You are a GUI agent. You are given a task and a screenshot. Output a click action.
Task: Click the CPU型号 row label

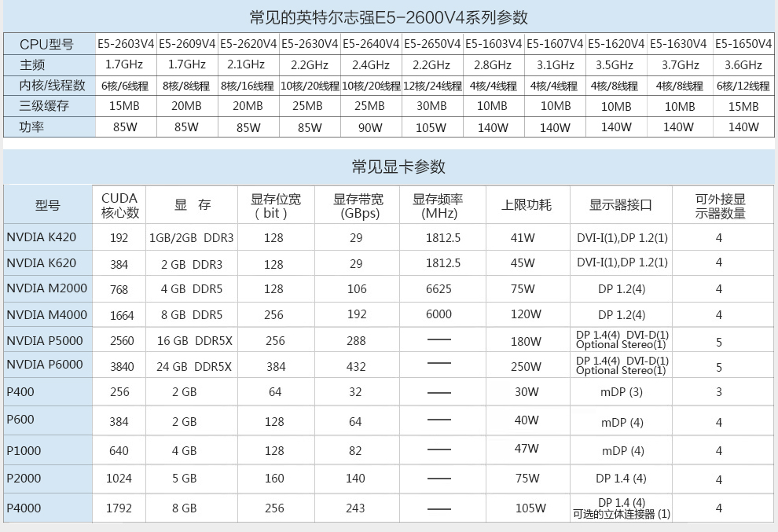(x=46, y=44)
